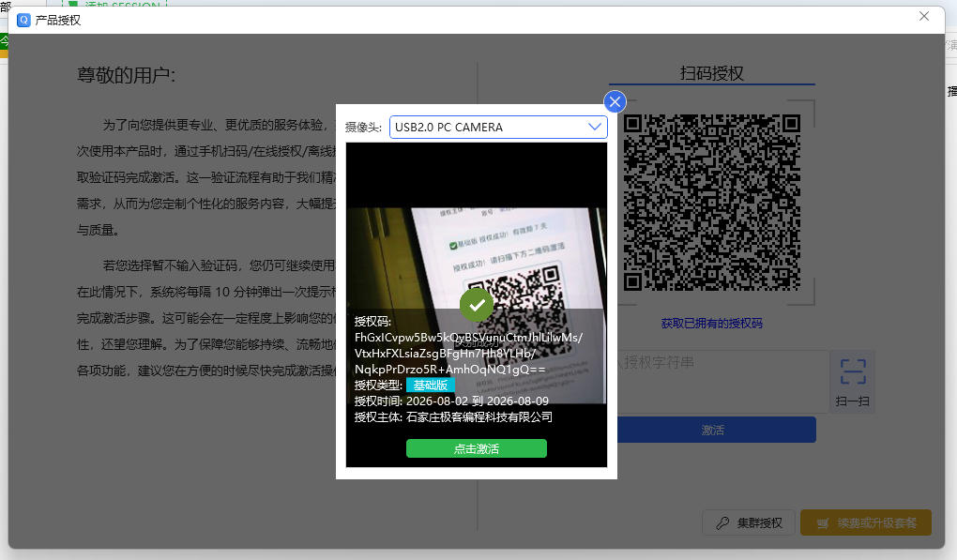Open 集群授权 cluster license button
This screenshot has width=957, height=560.
pyautogui.click(x=749, y=522)
